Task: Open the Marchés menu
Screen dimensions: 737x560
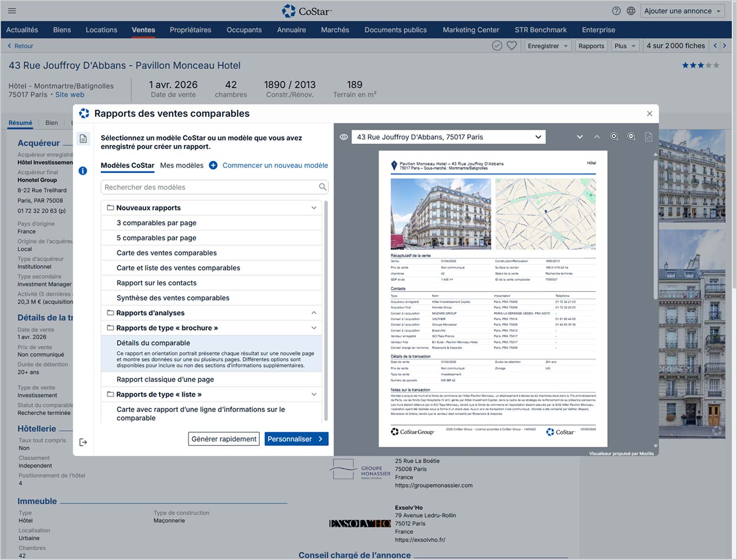Action: click(x=335, y=30)
